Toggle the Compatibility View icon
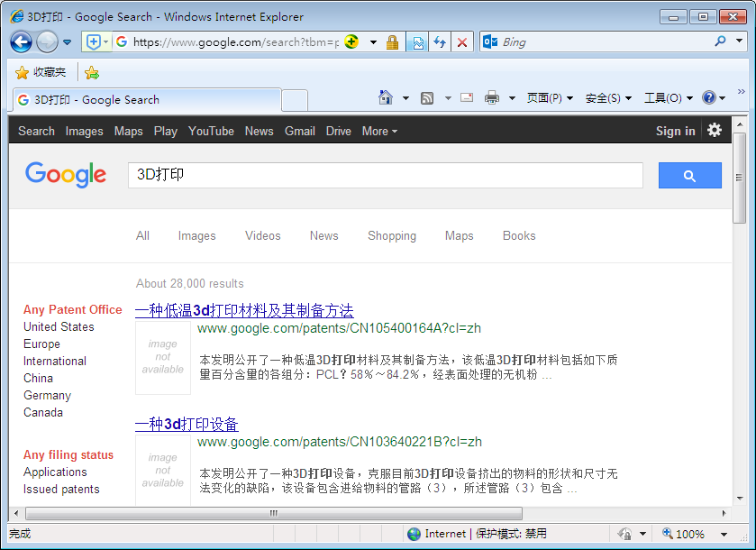This screenshot has width=756, height=550. (417, 42)
